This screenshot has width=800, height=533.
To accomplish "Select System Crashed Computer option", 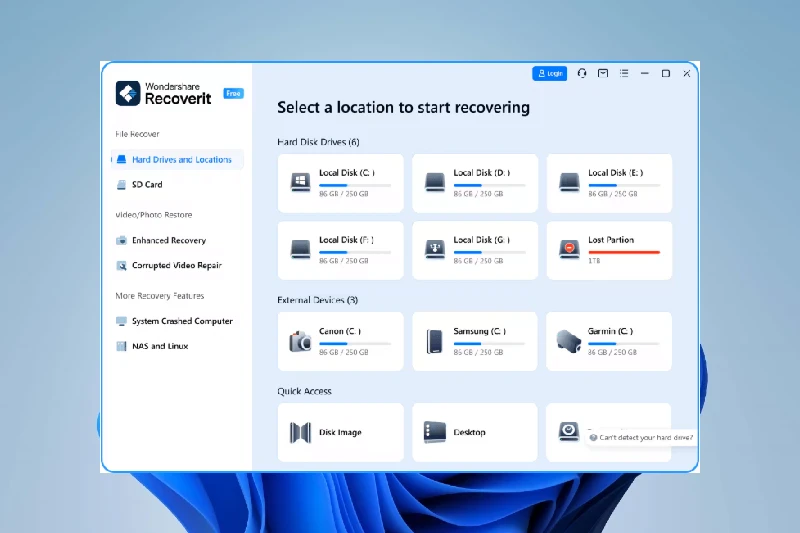I will pos(182,322).
